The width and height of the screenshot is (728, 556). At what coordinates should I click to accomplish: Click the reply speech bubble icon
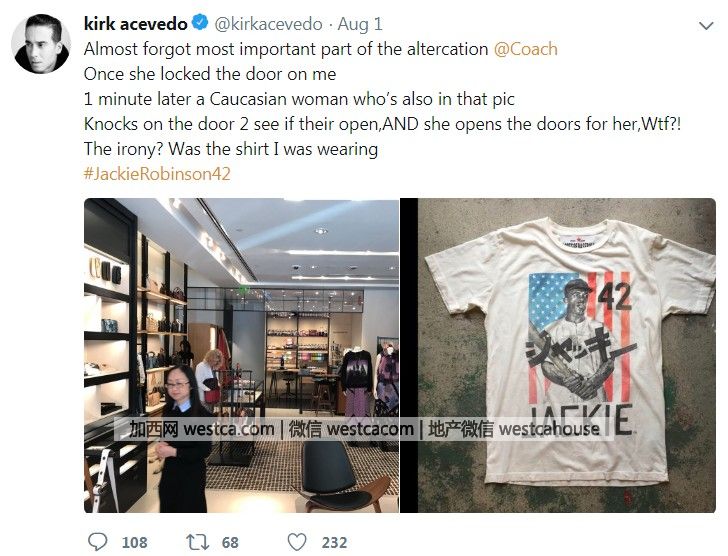98,542
